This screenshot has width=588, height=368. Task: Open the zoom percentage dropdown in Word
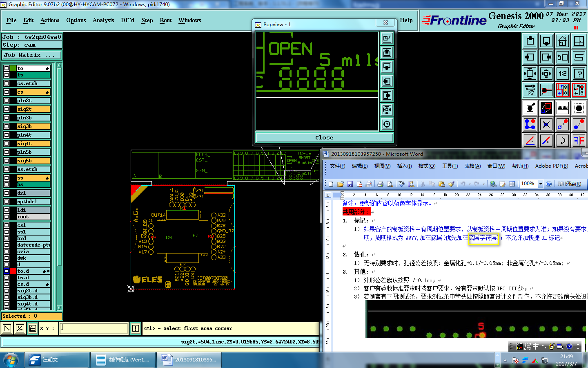click(541, 184)
